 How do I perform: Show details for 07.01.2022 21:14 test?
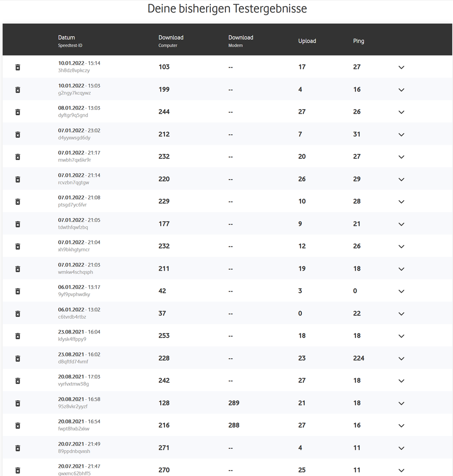(401, 180)
